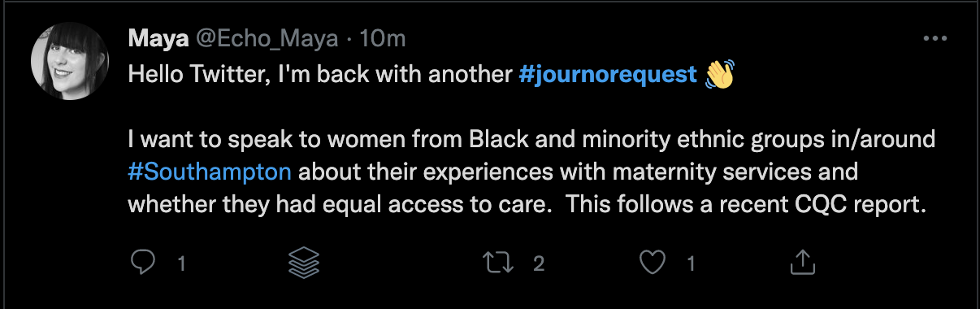This screenshot has width=980, height=309.
Task: Open the #Southampton hashtag
Action: pos(210,172)
